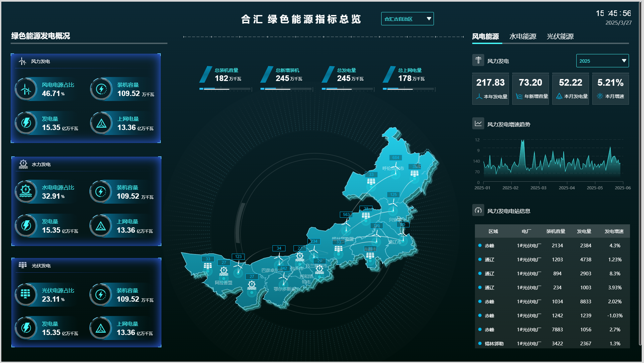Select the 风电能源 tab
644x363 pixels.
click(485, 37)
